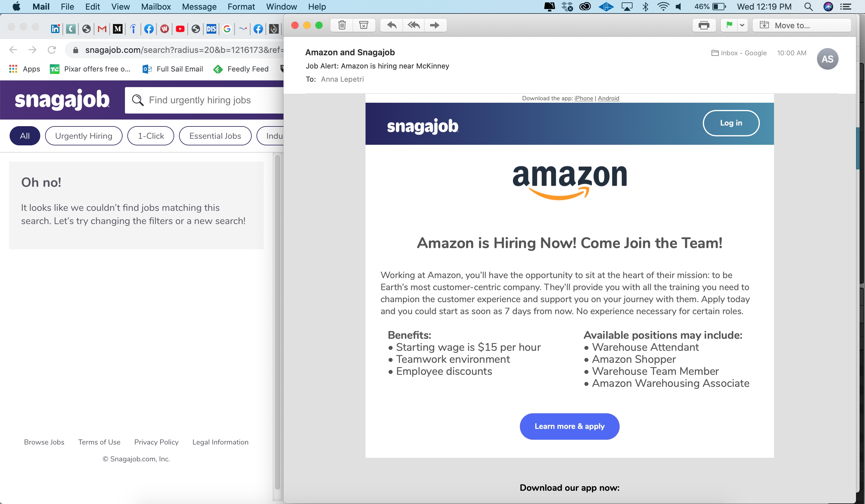Move message to junk in Mail toolbar

(363, 25)
